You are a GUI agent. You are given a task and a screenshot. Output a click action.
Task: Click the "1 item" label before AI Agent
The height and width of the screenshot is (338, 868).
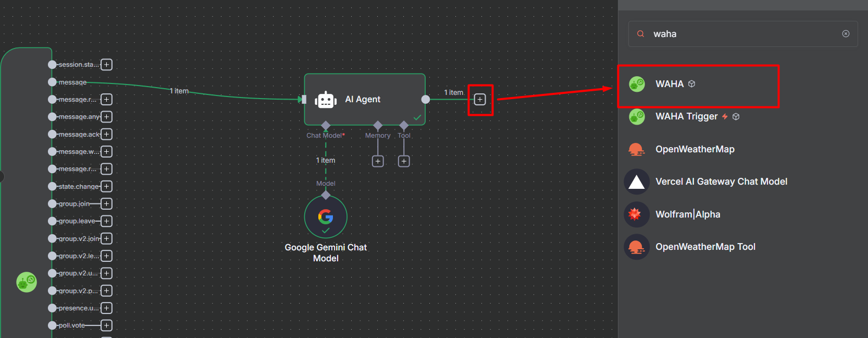pos(179,91)
